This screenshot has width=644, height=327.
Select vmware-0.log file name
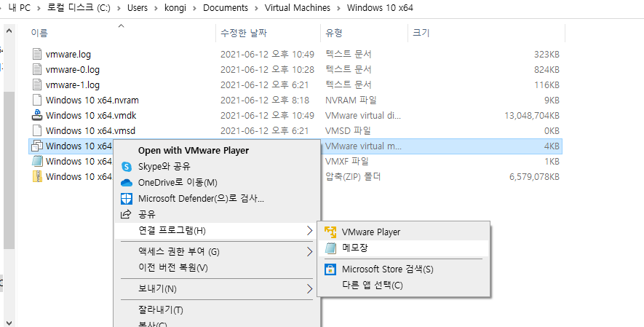(73, 69)
